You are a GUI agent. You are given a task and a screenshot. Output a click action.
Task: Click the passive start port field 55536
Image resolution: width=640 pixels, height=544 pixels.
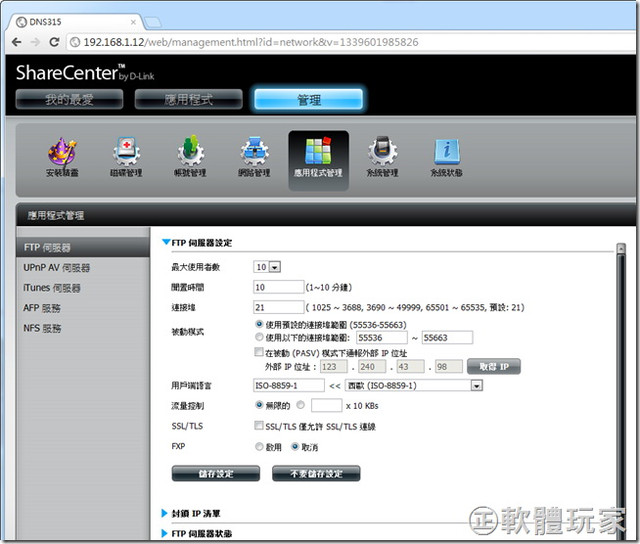pos(382,338)
